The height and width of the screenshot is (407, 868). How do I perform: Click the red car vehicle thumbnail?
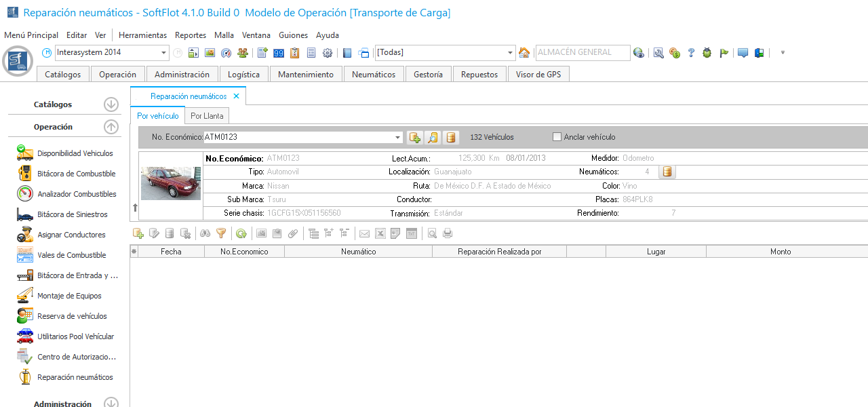click(x=171, y=183)
